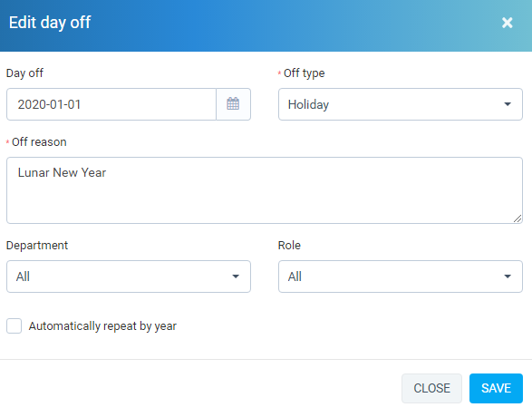The height and width of the screenshot is (417, 532).
Task: Focus the Day off date field
Action: (111, 104)
